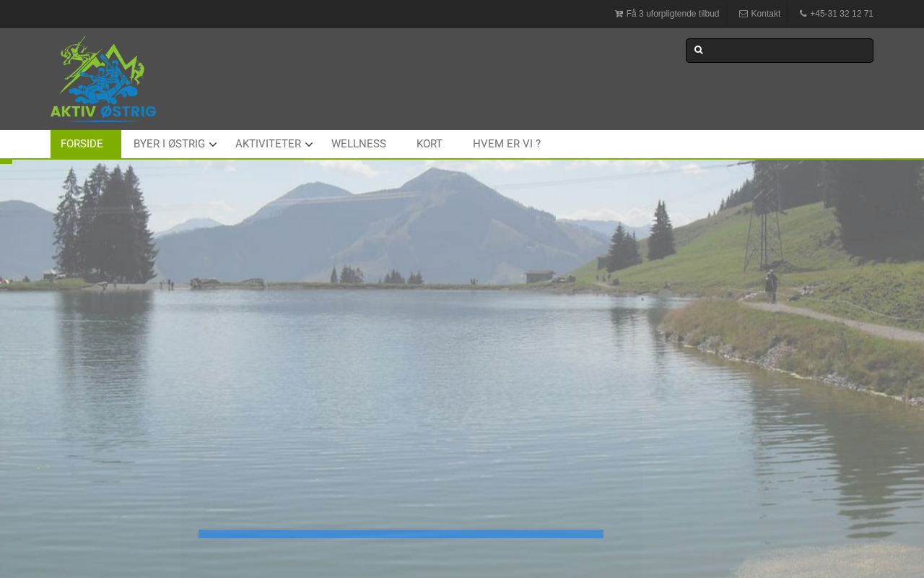
Task: Open the Aktiviteter menu
Action: point(268,144)
